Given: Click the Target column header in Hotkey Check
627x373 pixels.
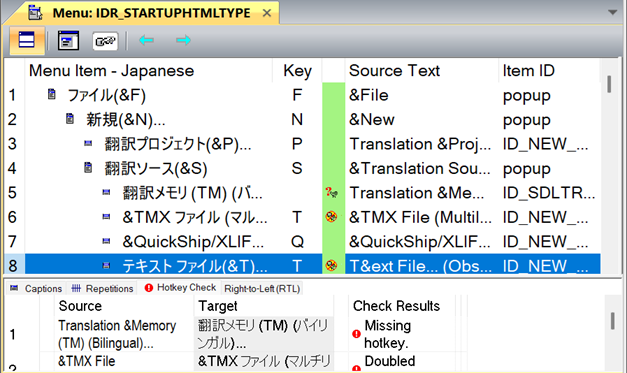Looking at the screenshot, I should pyautogui.click(x=264, y=306).
